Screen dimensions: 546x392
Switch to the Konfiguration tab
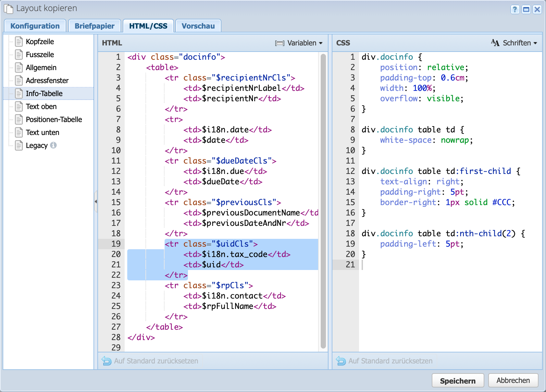coord(35,26)
